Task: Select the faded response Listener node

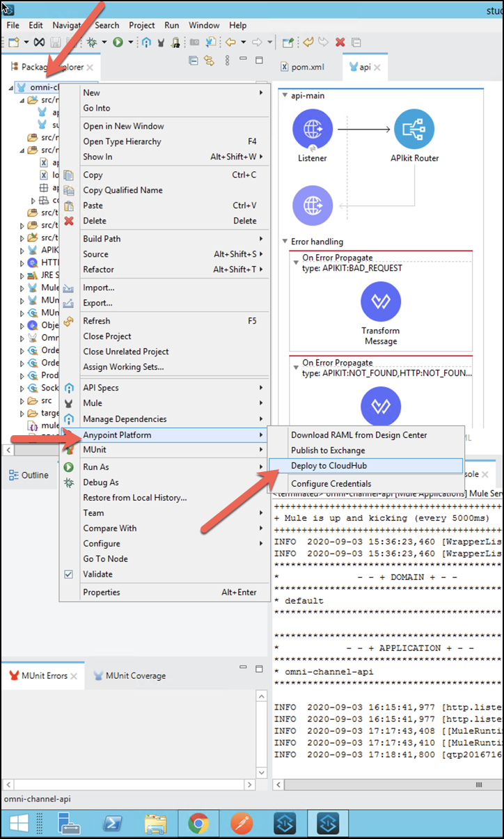Action: coord(313,205)
